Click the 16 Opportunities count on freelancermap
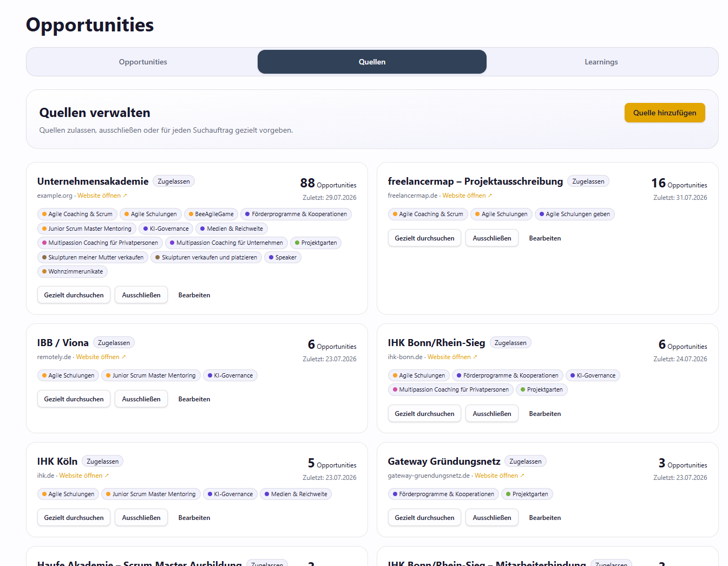This screenshot has width=728, height=566. point(679,184)
